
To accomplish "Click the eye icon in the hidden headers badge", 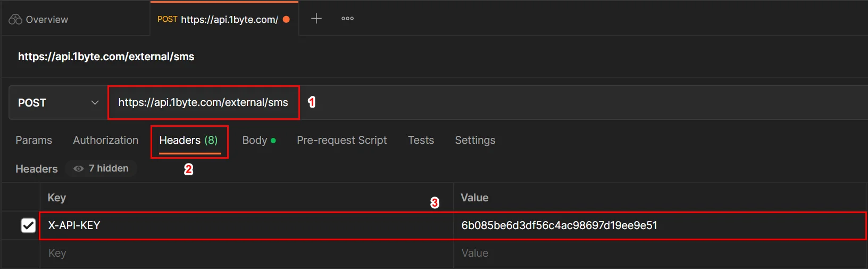I will pyautogui.click(x=79, y=168).
